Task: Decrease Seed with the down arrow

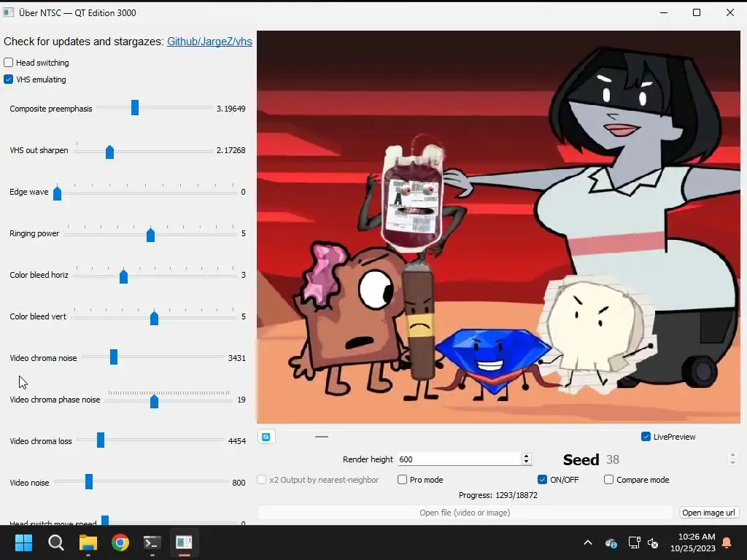Action: [x=732, y=463]
